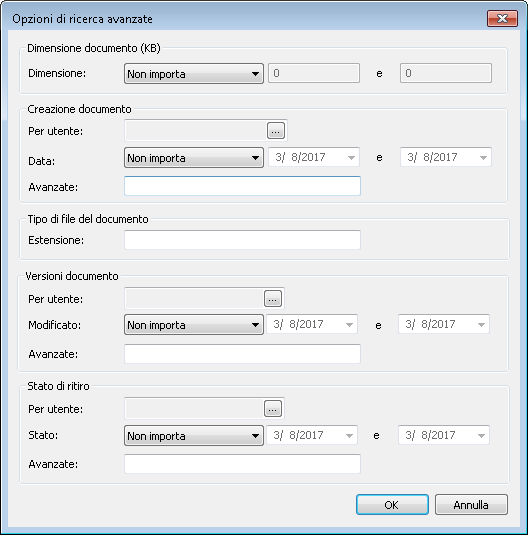528x535 pixels.
Task: Browse users for Creazione documento
Action: [x=275, y=130]
